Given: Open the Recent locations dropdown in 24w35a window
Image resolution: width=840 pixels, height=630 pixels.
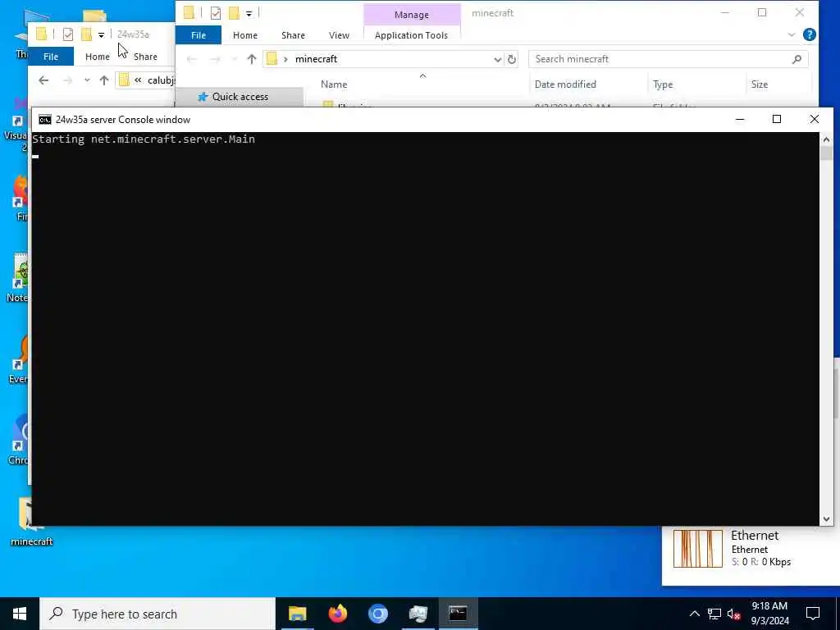Looking at the screenshot, I should click(87, 80).
